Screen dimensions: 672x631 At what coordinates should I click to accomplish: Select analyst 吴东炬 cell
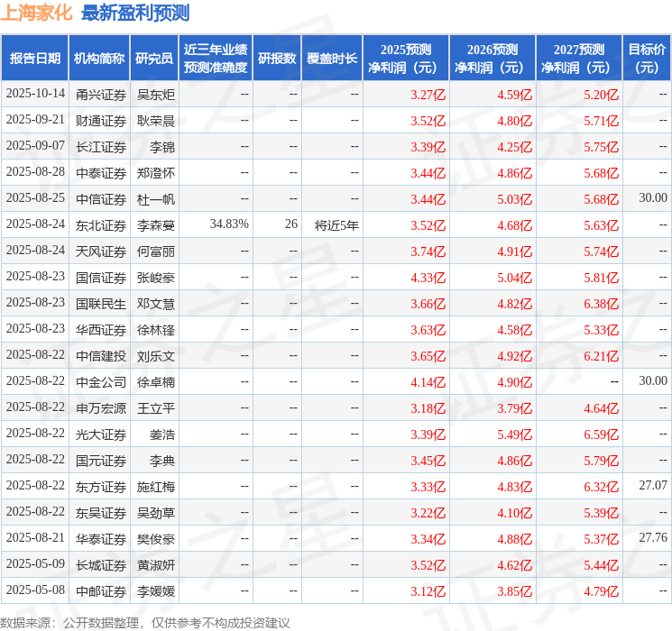point(155,95)
